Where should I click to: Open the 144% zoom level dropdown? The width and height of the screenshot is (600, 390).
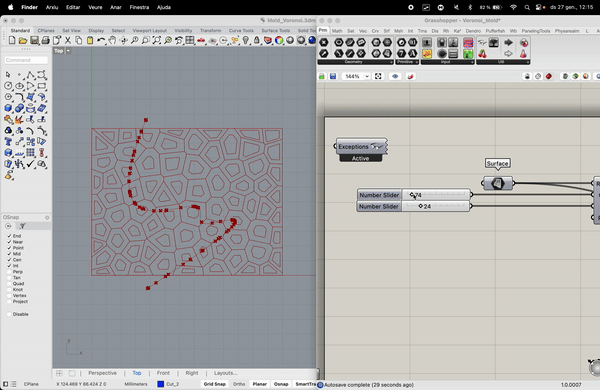(367, 76)
